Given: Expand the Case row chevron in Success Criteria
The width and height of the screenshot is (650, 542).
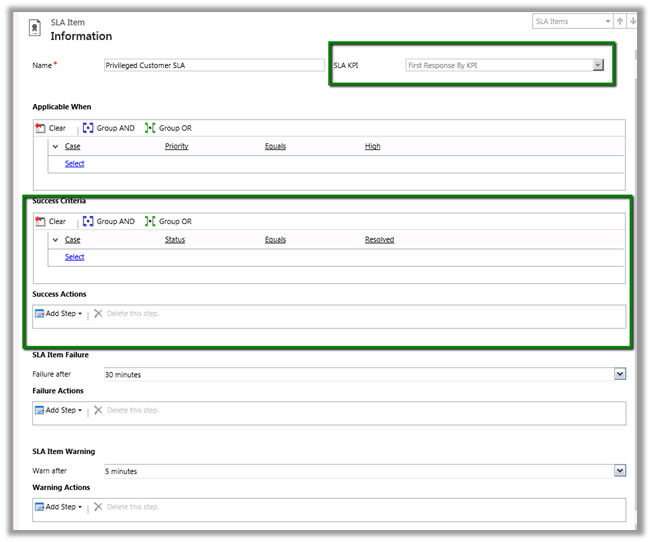Looking at the screenshot, I should pyautogui.click(x=55, y=240).
